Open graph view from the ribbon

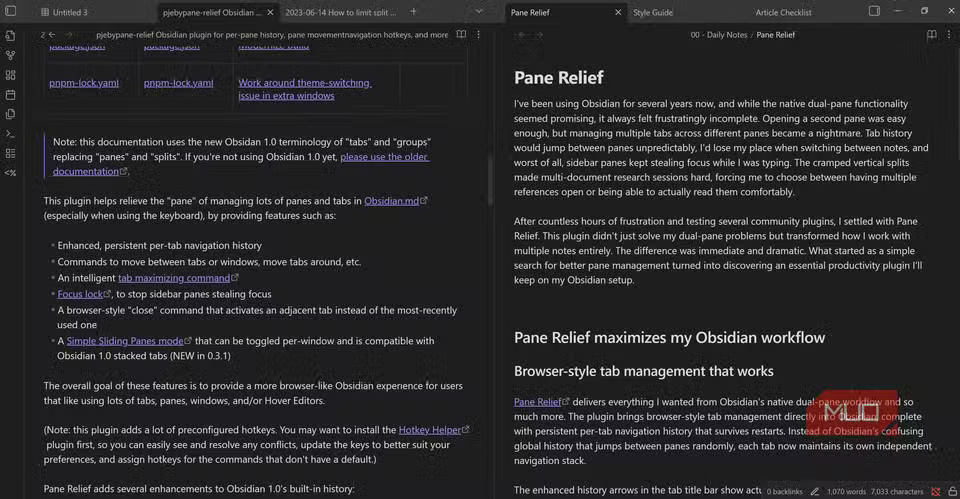tap(10, 55)
